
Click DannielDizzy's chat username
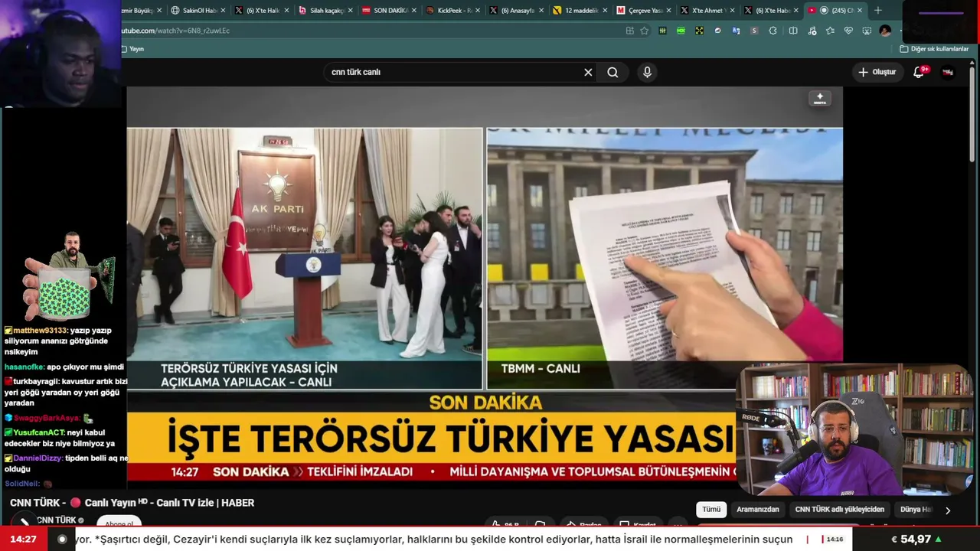38,458
